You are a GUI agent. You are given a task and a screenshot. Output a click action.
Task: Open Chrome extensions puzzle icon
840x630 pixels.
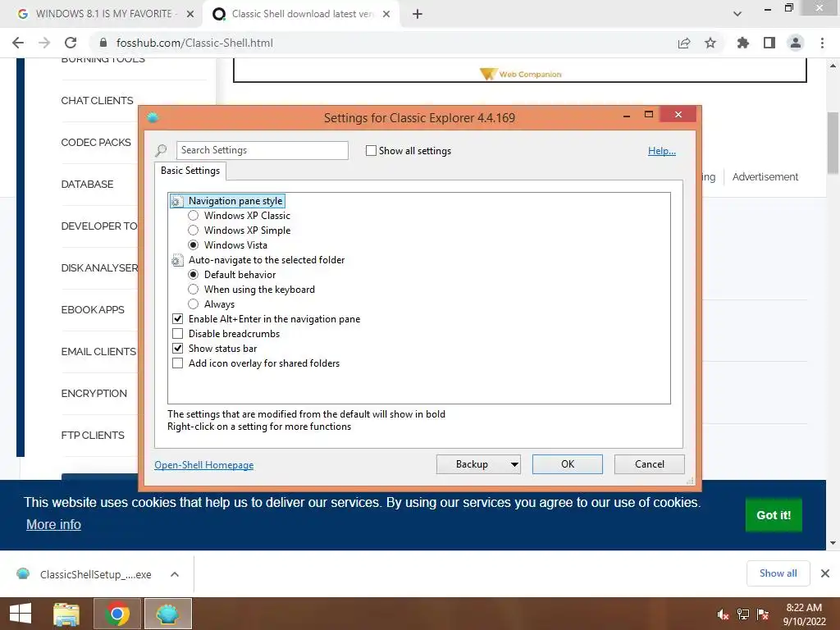click(742, 43)
